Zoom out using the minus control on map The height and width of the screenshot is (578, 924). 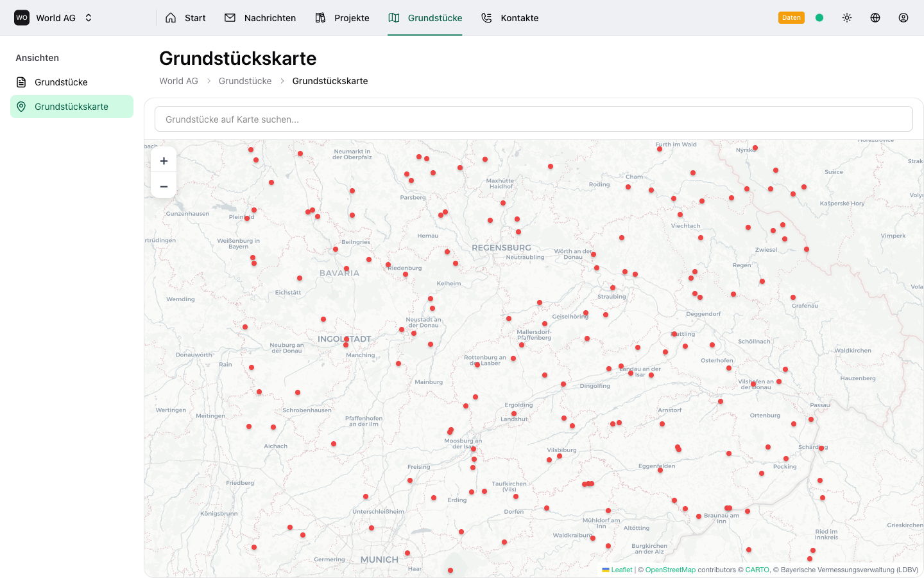point(164,186)
